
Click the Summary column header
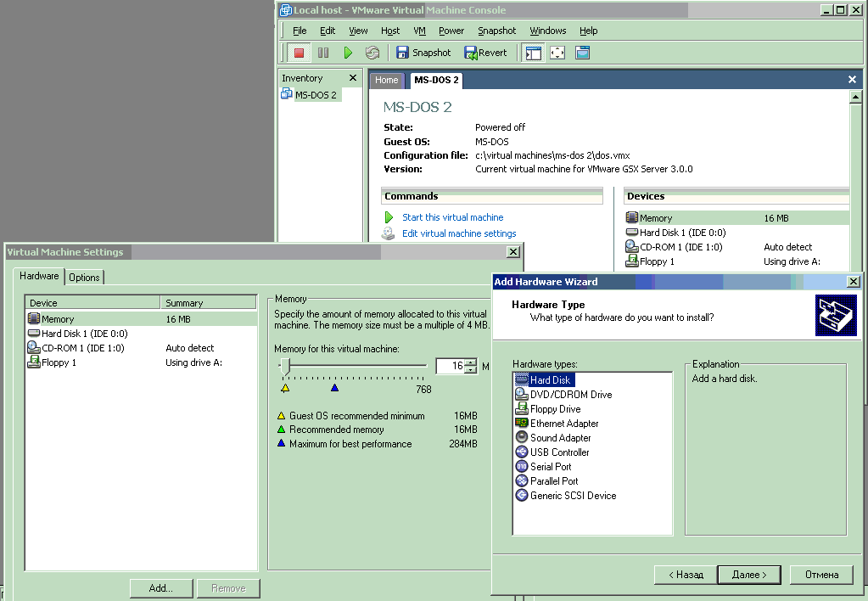pyautogui.click(x=209, y=303)
